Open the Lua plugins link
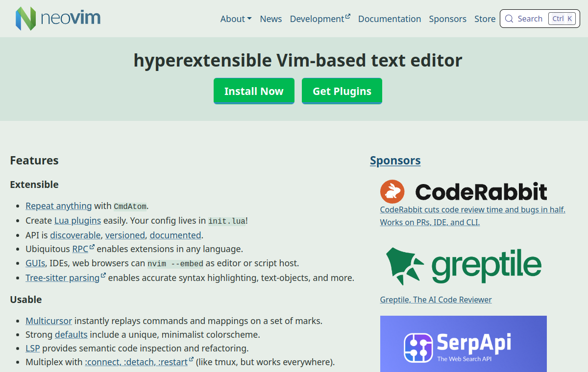Image resolution: width=588 pixels, height=372 pixels. (x=77, y=221)
